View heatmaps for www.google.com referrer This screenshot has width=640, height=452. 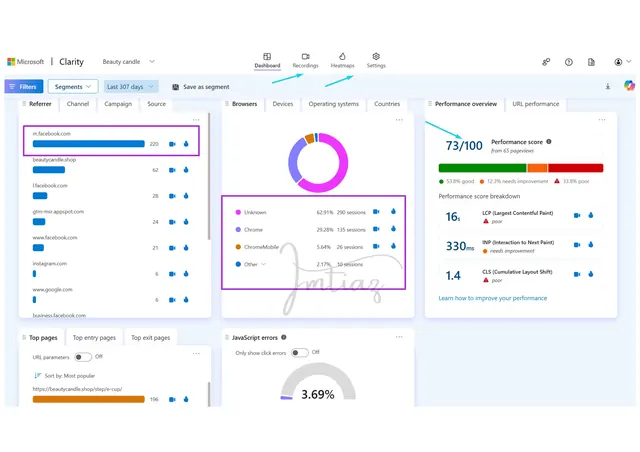pyautogui.click(x=186, y=300)
